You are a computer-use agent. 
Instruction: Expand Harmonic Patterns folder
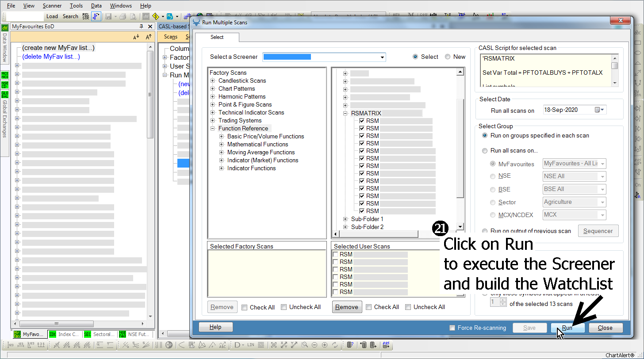pyautogui.click(x=213, y=96)
